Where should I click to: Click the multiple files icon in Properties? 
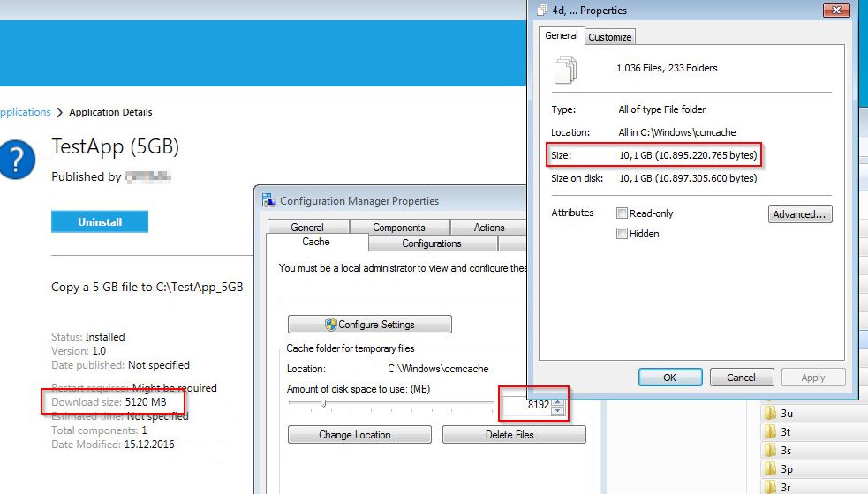coord(565,70)
